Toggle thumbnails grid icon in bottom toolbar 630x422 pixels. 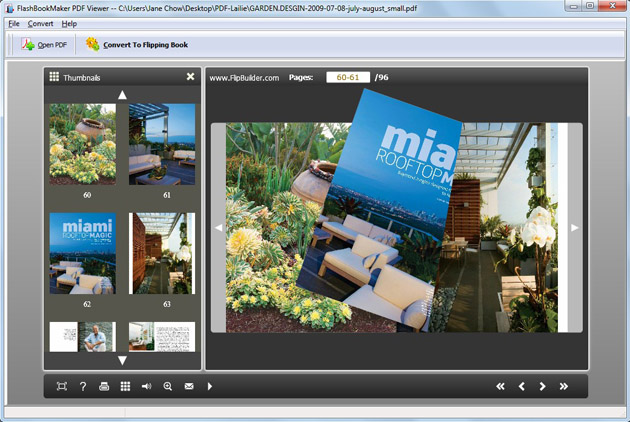[125, 386]
